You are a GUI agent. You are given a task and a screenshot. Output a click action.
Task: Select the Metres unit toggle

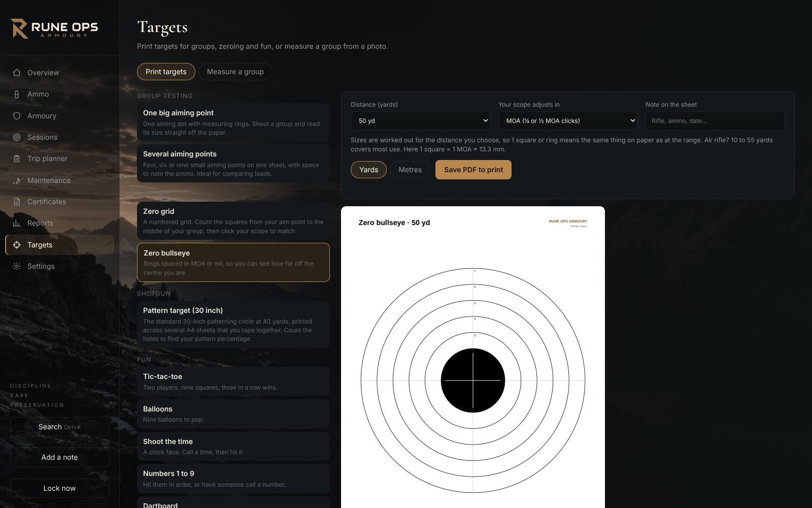pos(410,170)
